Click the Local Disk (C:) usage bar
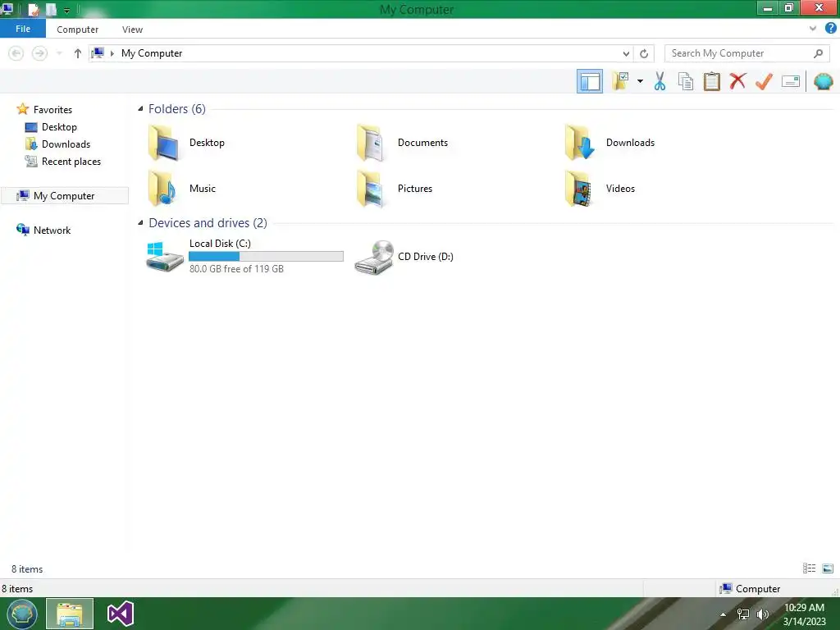 [x=267, y=257]
